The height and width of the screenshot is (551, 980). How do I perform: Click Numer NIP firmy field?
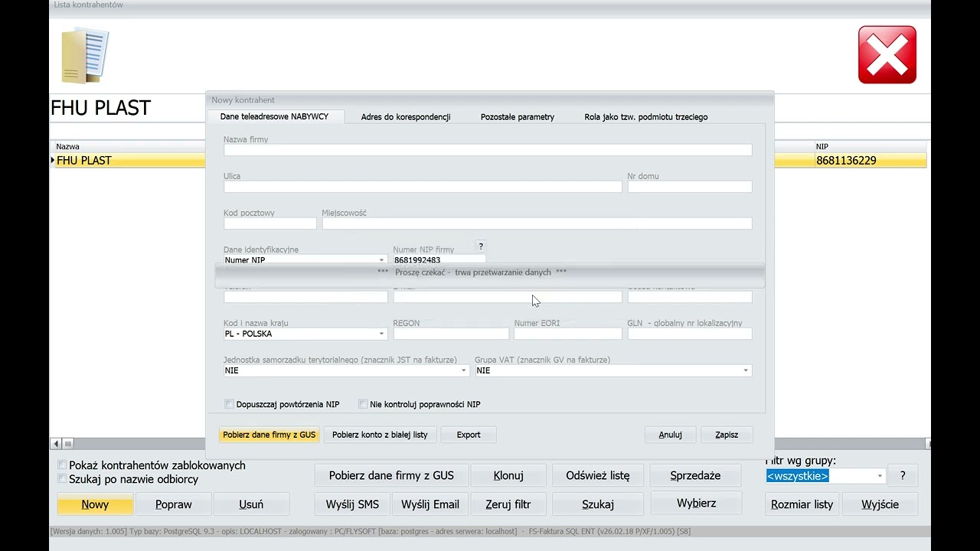439,260
